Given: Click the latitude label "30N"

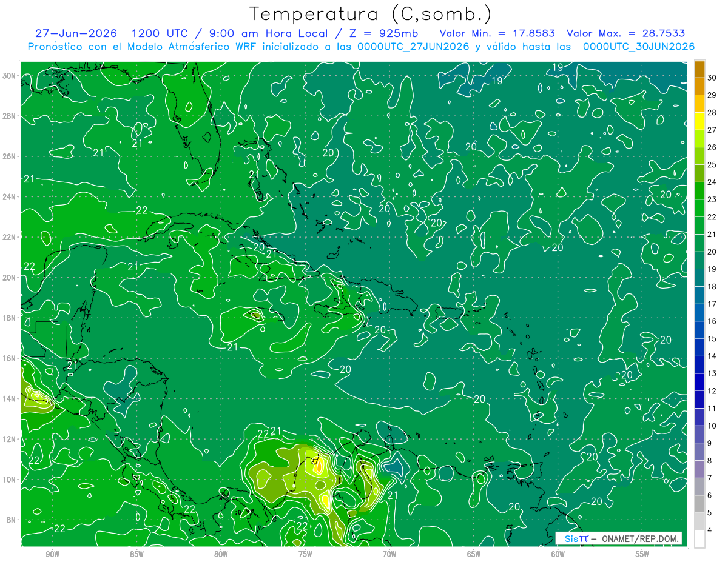Looking at the screenshot, I should 10,76.
